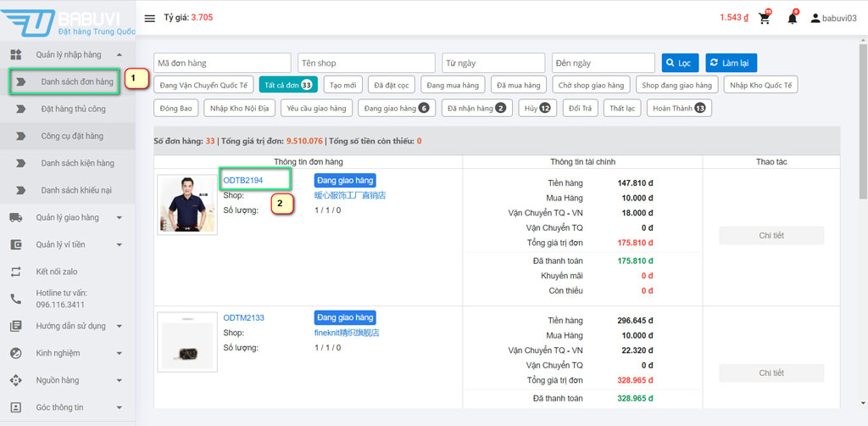Switch to Đang giao hàng filter tab
The width and height of the screenshot is (868, 426).
click(396, 108)
